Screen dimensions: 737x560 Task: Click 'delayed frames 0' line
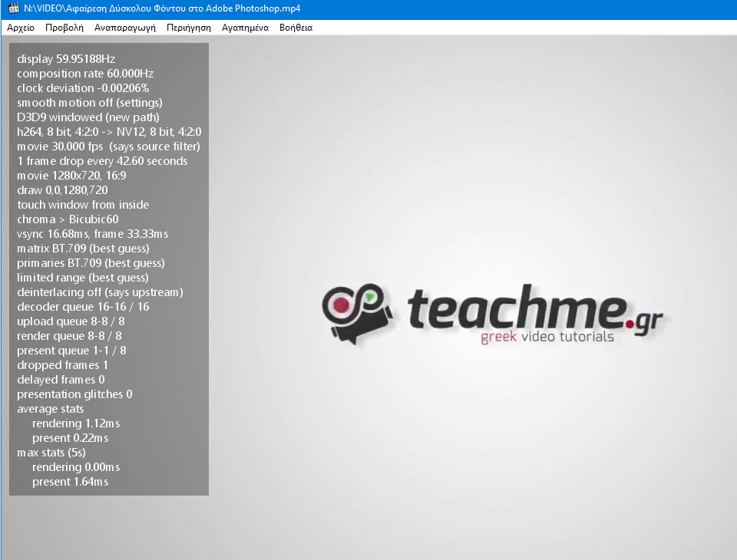point(61,380)
